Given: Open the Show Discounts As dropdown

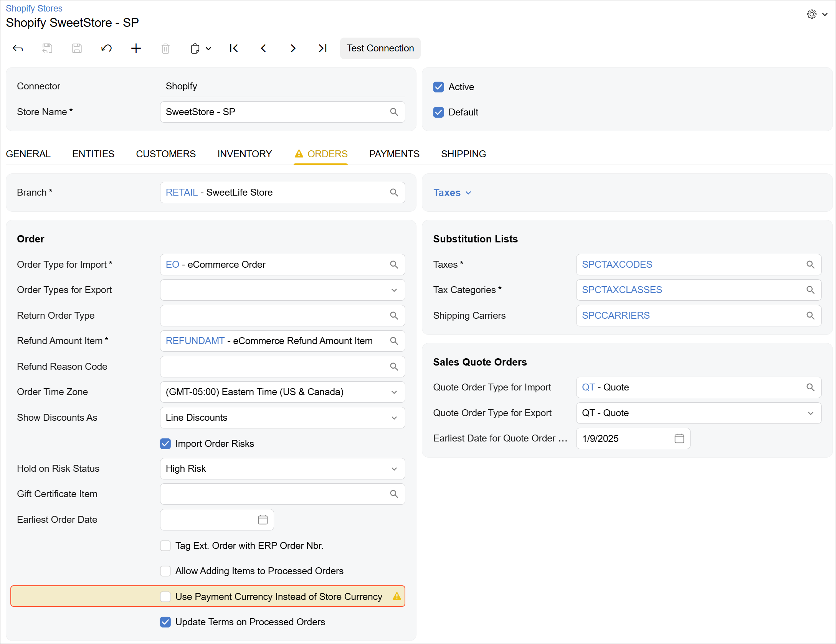Looking at the screenshot, I should 394,418.
